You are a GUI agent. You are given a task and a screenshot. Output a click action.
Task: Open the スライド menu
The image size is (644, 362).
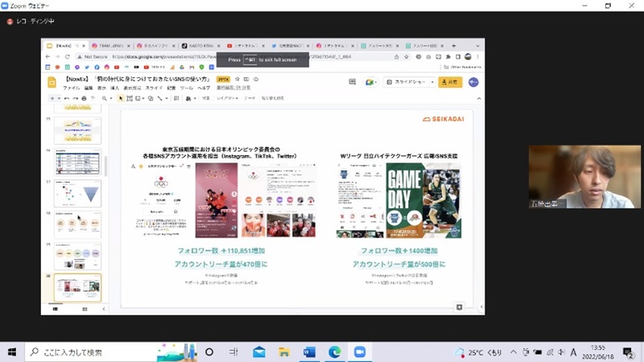(x=154, y=88)
